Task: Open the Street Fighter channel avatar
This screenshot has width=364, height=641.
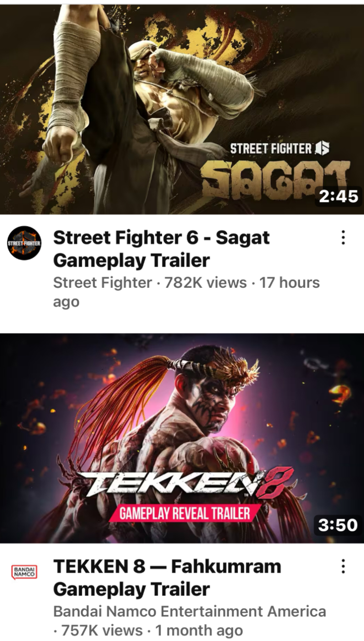Action: (24, 243)
